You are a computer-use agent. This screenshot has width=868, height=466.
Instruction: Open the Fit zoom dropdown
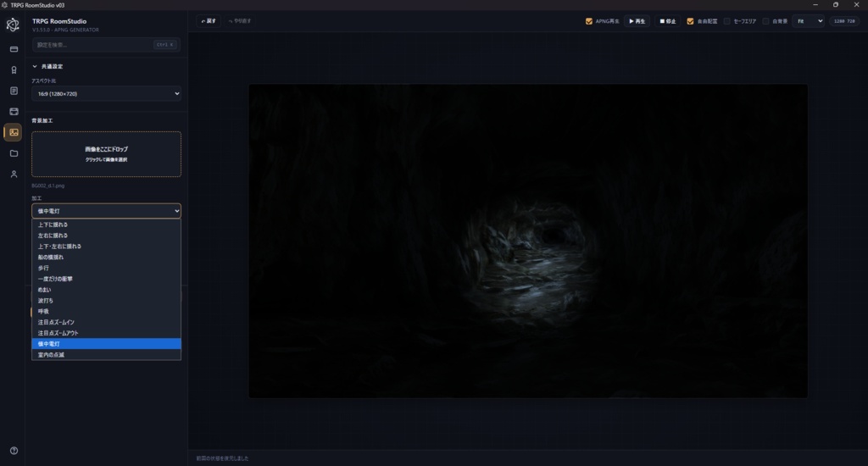[809, 21]
